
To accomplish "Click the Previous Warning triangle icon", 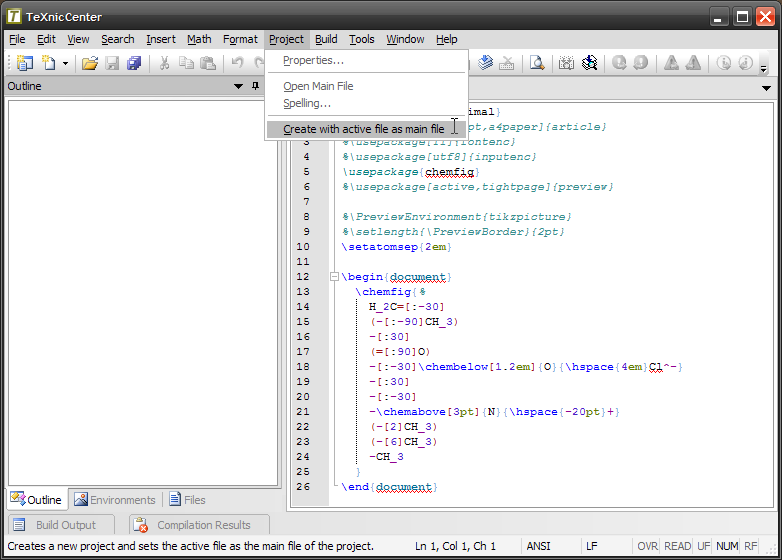I will click(693, 63).
